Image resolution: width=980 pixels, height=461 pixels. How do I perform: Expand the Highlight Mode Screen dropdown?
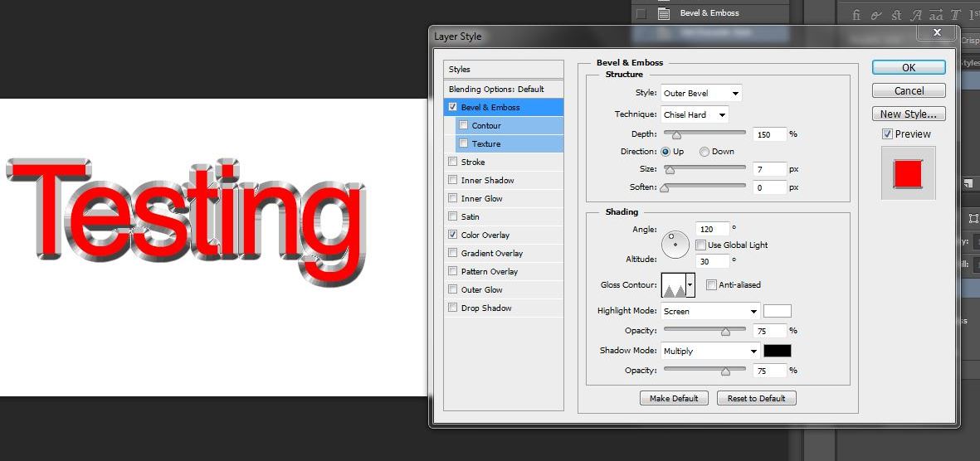(x=710, y=312)
